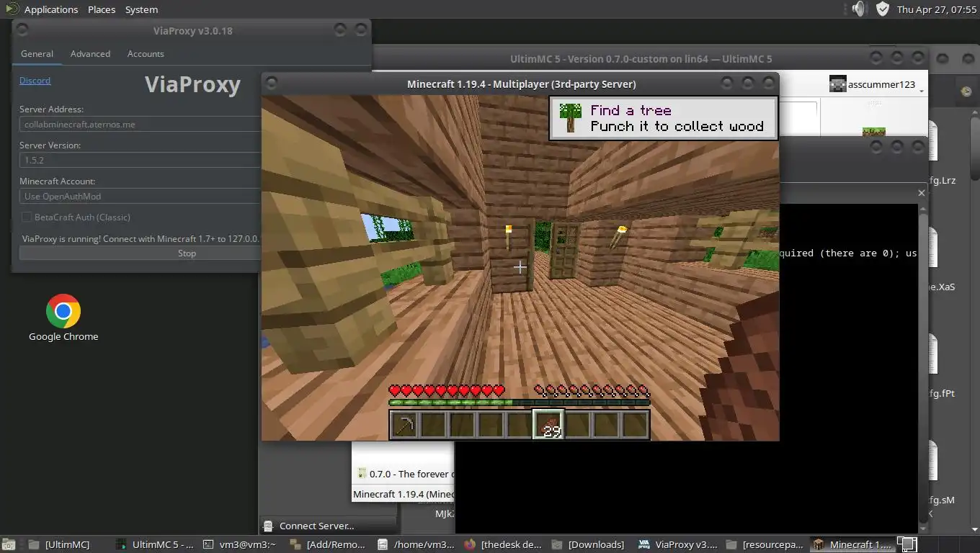This screenshot has width=980, height=553.
Task: Switch to 'UltimMC 5 -' taskbar entry
Action: tap(154, 544)
